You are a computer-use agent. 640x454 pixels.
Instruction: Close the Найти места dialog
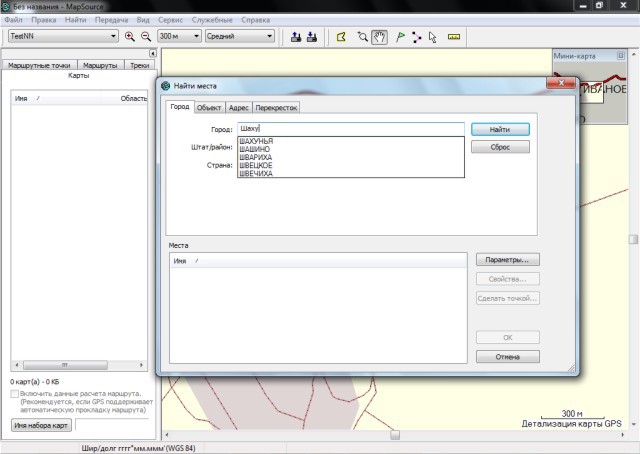[561, 83]
